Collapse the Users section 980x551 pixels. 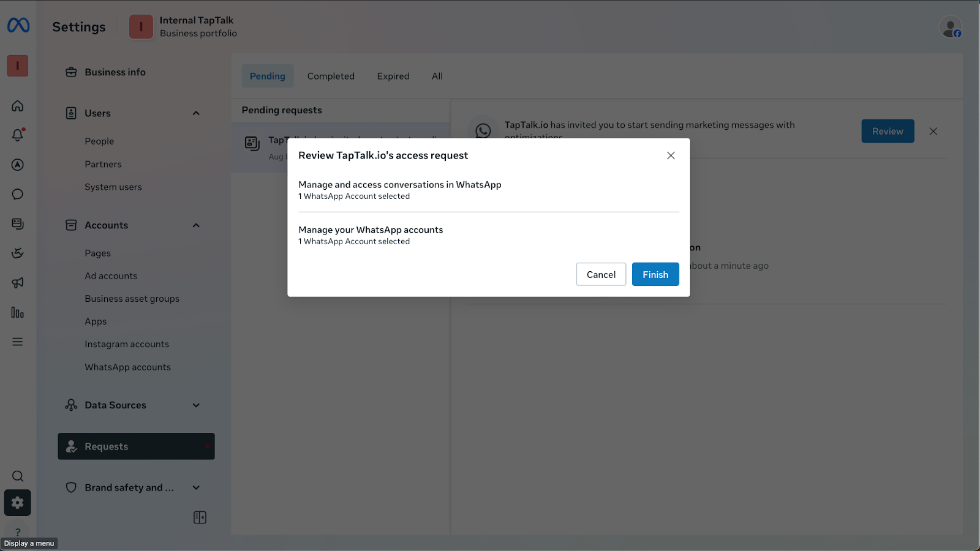tap(196, 113)
